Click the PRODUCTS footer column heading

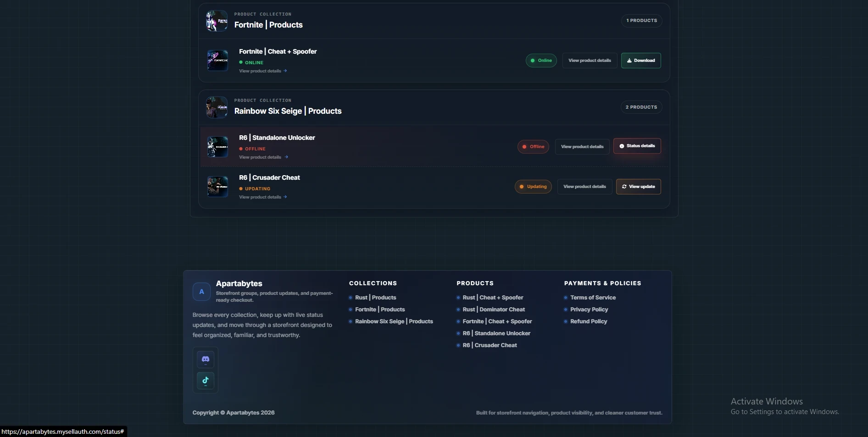point(475,283)
